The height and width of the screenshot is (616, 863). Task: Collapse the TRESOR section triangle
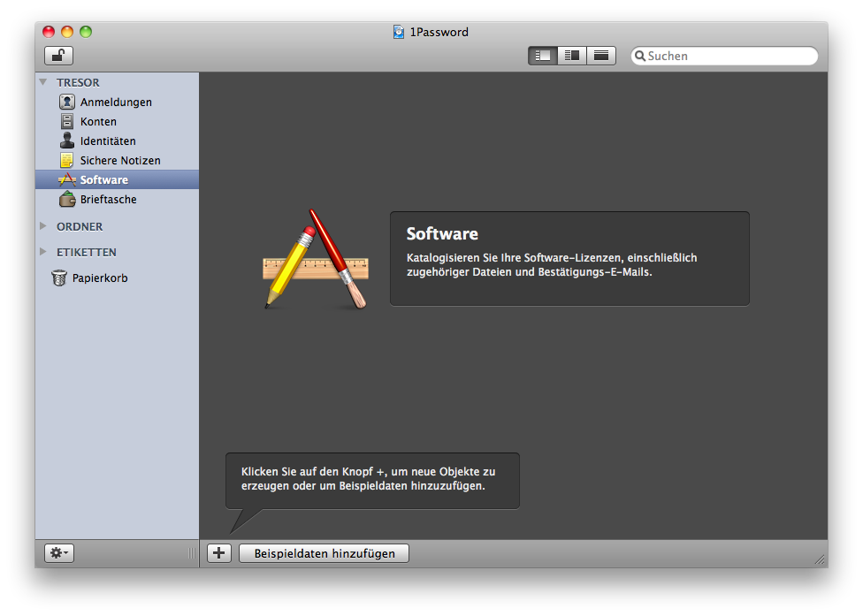(43, 82)
